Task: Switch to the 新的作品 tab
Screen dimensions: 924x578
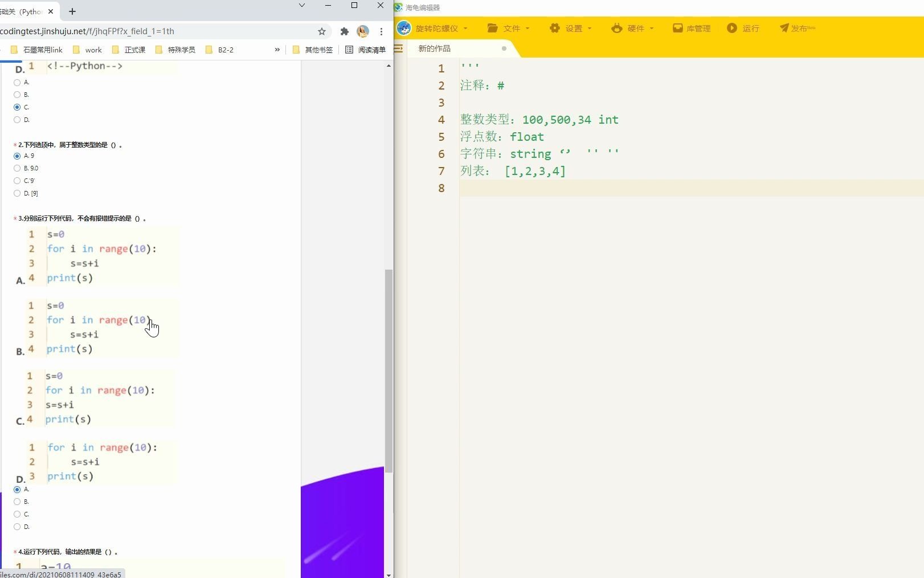Action: point(435,48)
